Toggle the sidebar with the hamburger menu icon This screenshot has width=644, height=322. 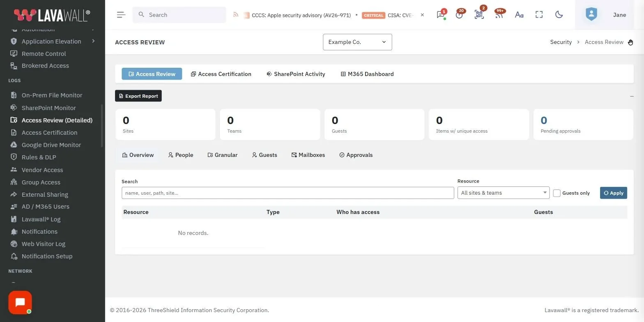coord(121,15)
